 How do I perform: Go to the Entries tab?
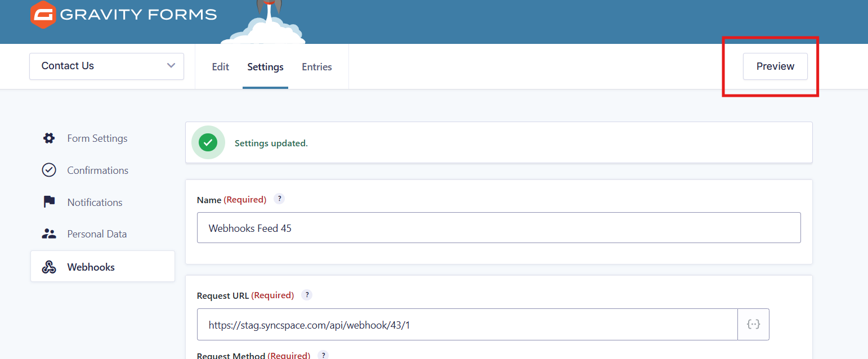click(317, 67)
